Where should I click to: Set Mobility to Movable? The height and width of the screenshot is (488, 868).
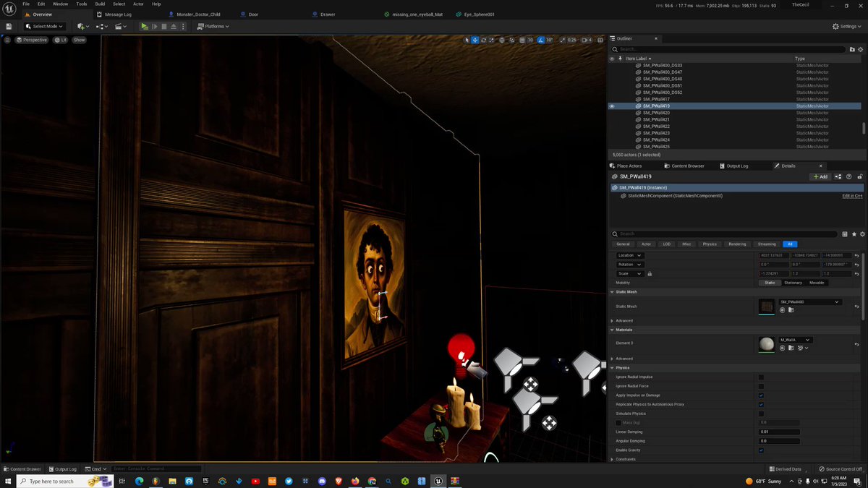(x=817, y=283)
